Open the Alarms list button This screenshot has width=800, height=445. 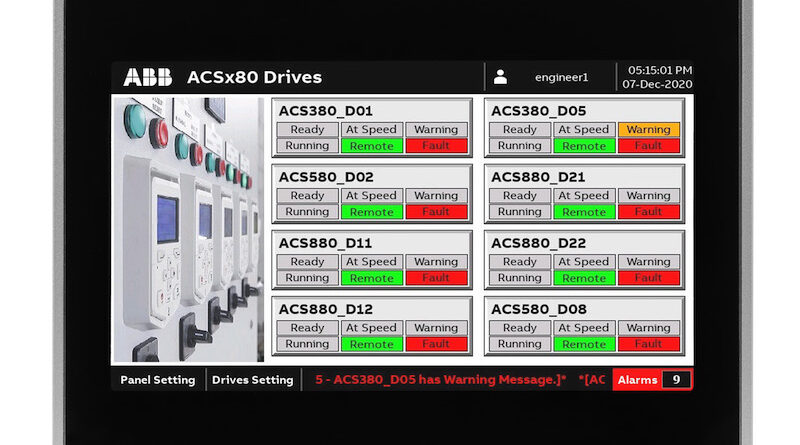coord(637,380)
